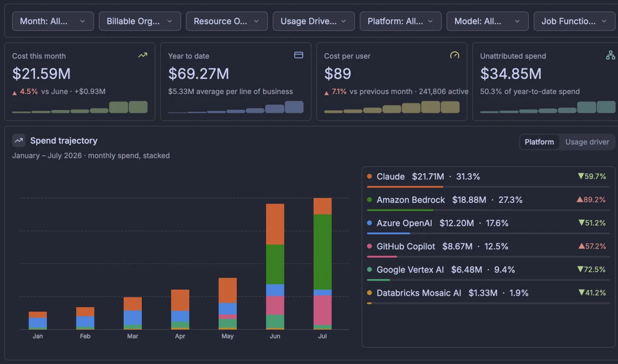Click the Spend trajectory trend icon
Screen dimensions: 618x364
(19, 140)
